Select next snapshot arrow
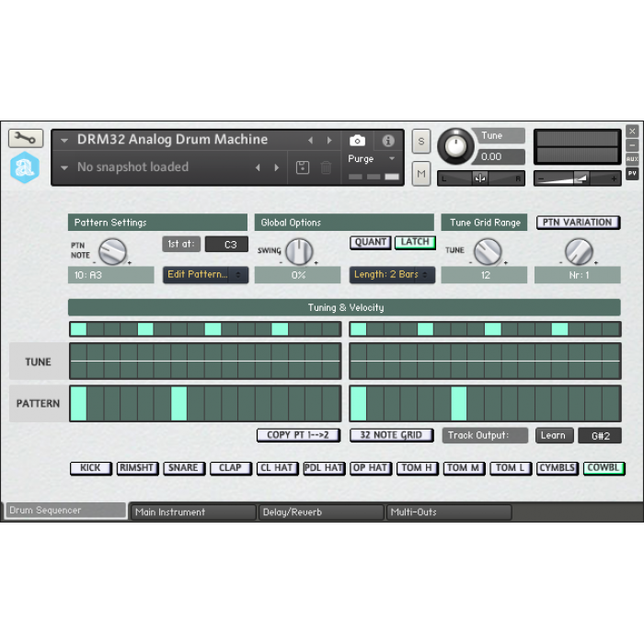Image resolution: width=644 pixels, height=644 pixels. click(x=276, y=167)
